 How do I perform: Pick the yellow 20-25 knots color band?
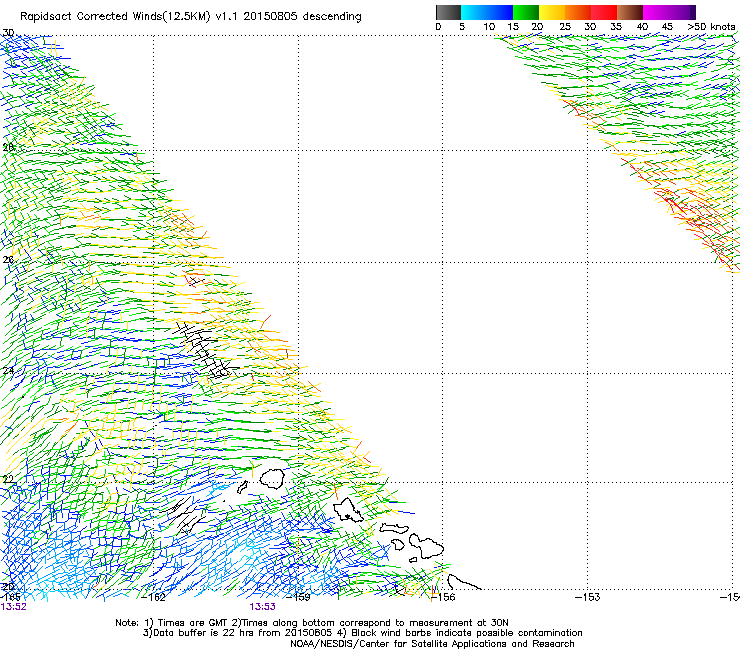552,12
